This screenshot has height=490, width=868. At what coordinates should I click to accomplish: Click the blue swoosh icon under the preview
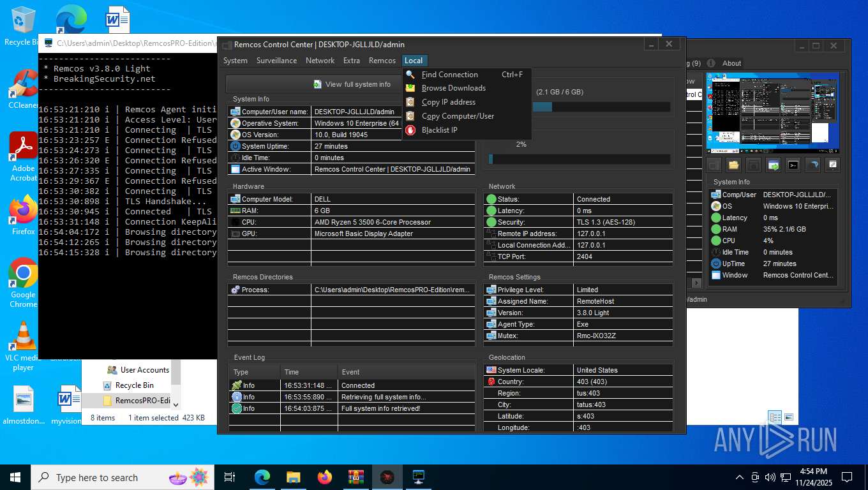tap(812, 165)
